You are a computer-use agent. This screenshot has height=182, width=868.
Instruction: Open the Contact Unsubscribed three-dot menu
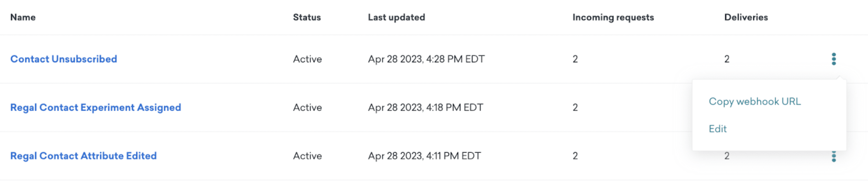(x=833, y=59)
